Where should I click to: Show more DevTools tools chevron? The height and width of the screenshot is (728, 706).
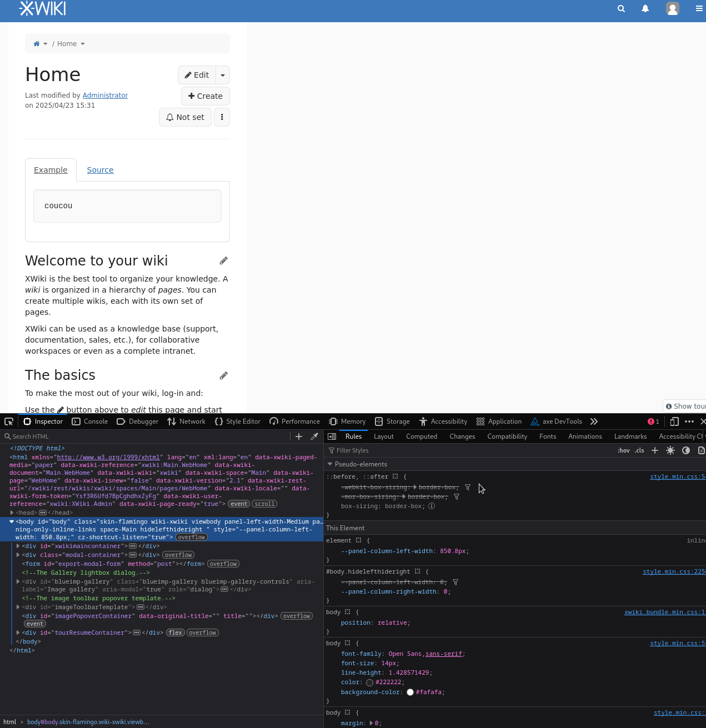tap(594, 421)
